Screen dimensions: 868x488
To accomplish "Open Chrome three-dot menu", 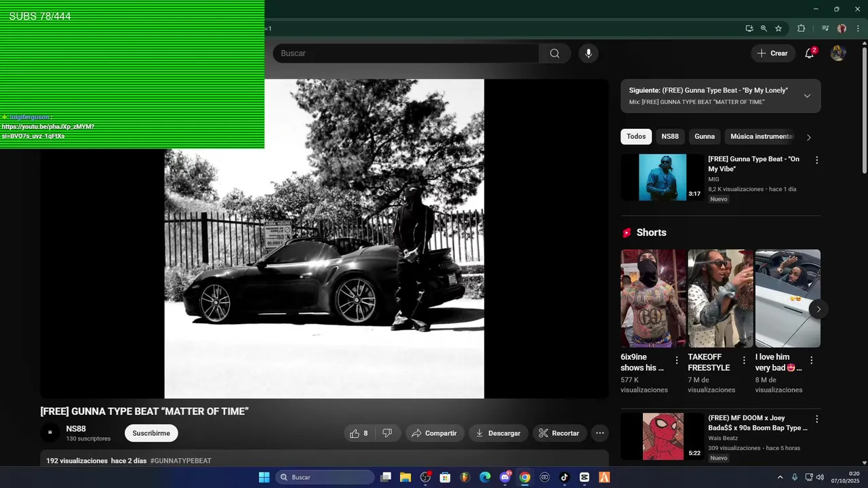I will tap(858, 28).
